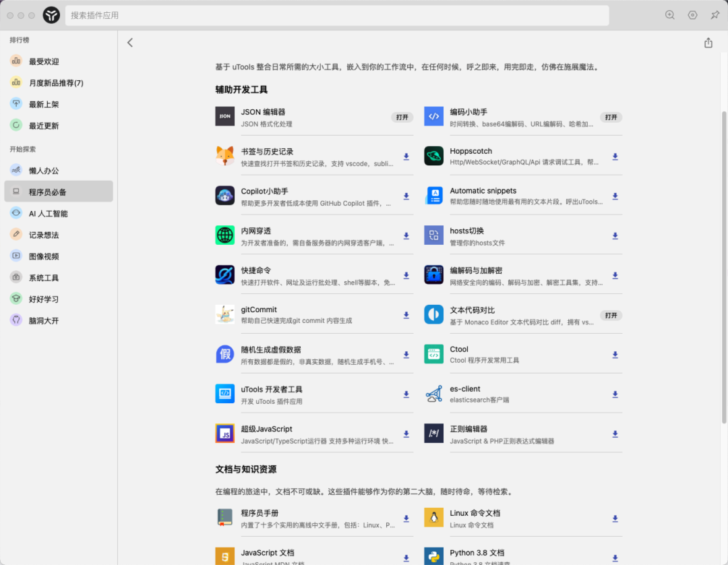This screenshot has width=728, height=565.
Task: Open the Automatic snippets title
Action: [483, 191]
